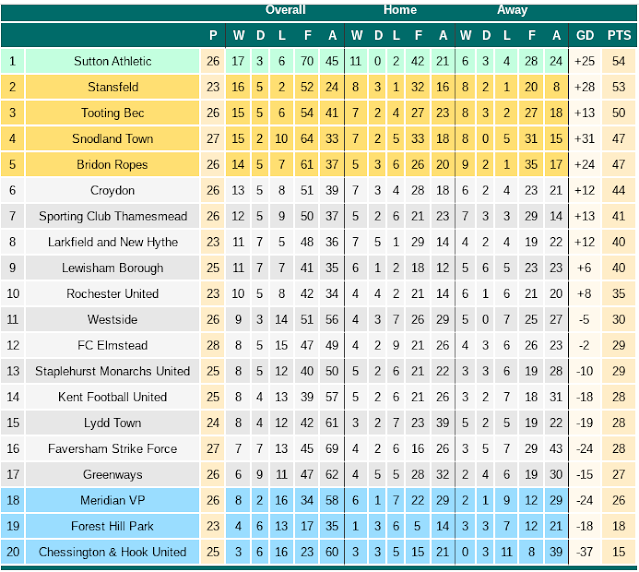Click the P played column header

(213, 35)
